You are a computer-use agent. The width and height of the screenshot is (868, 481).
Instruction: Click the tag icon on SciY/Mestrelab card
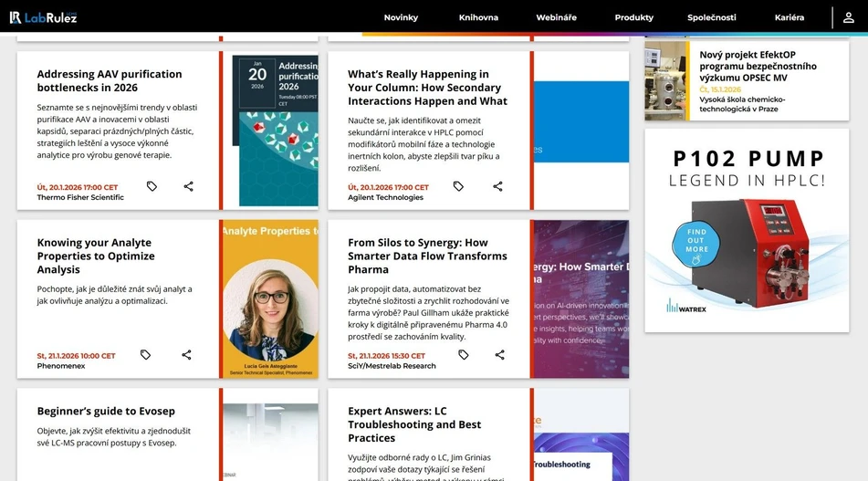tap(463, 355)
